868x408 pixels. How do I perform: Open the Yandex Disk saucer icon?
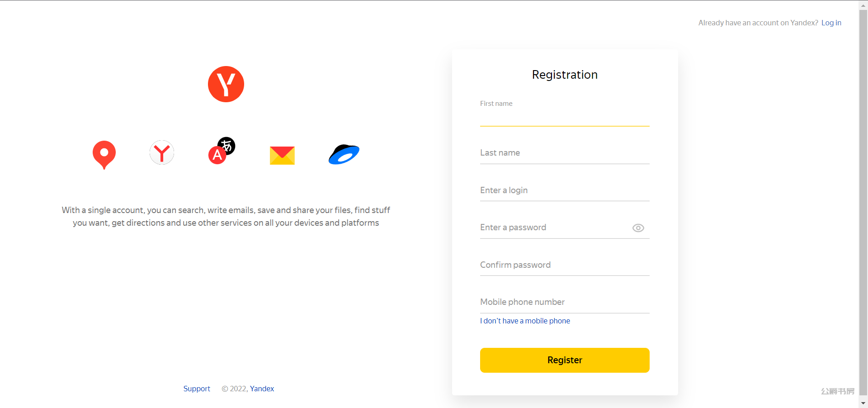pos(344,154)
